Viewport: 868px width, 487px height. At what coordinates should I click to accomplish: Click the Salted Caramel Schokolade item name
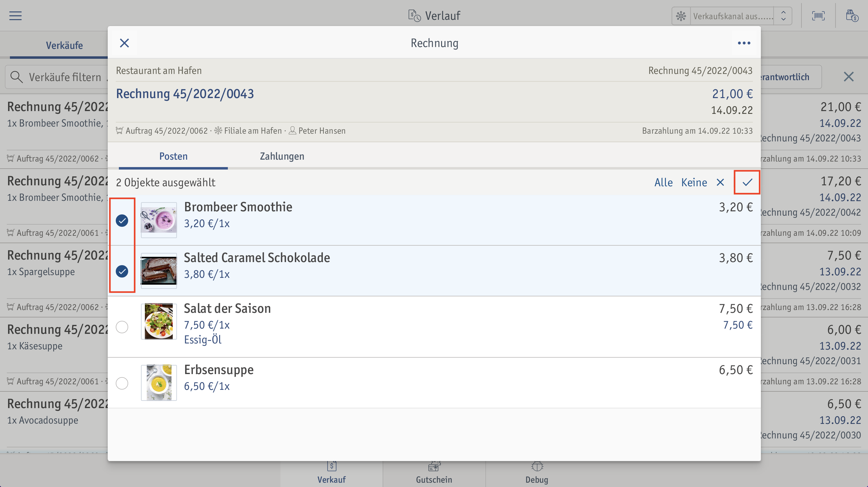(x=257, y=258)
